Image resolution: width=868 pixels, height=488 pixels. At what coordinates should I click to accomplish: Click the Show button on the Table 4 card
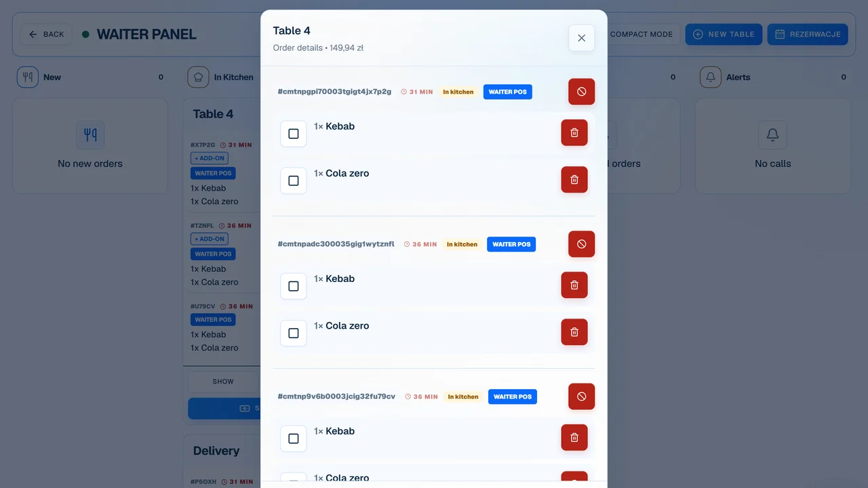[x=223, y=382]
